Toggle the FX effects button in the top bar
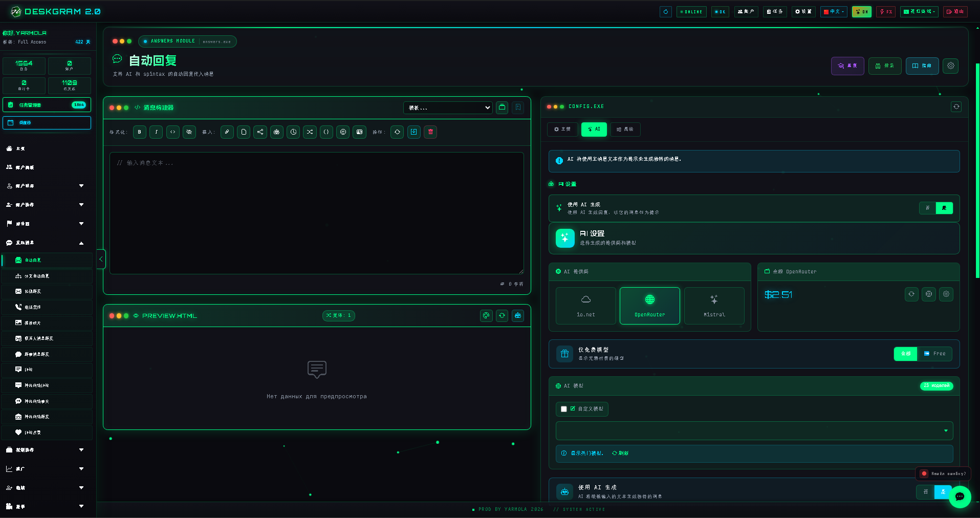 [886, 12]
